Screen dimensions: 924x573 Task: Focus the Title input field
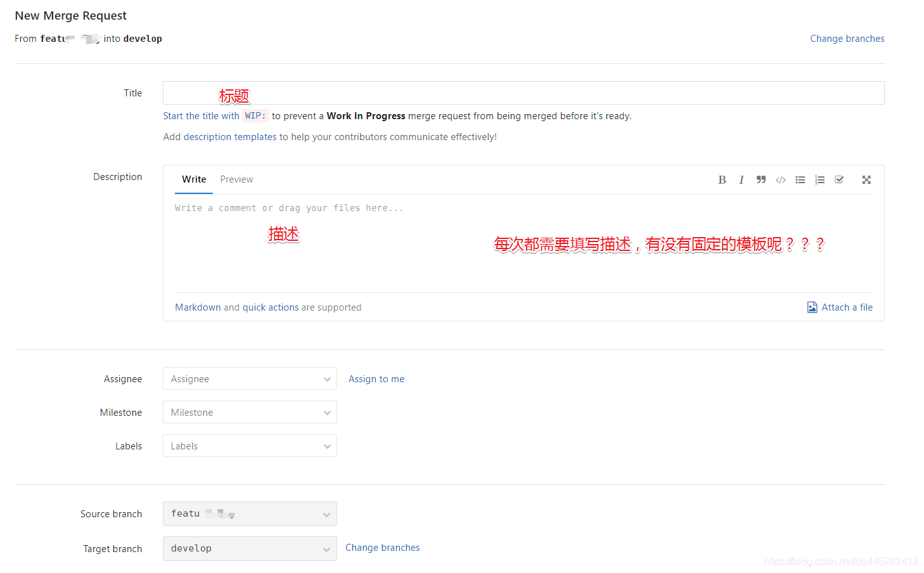[523, 93]
